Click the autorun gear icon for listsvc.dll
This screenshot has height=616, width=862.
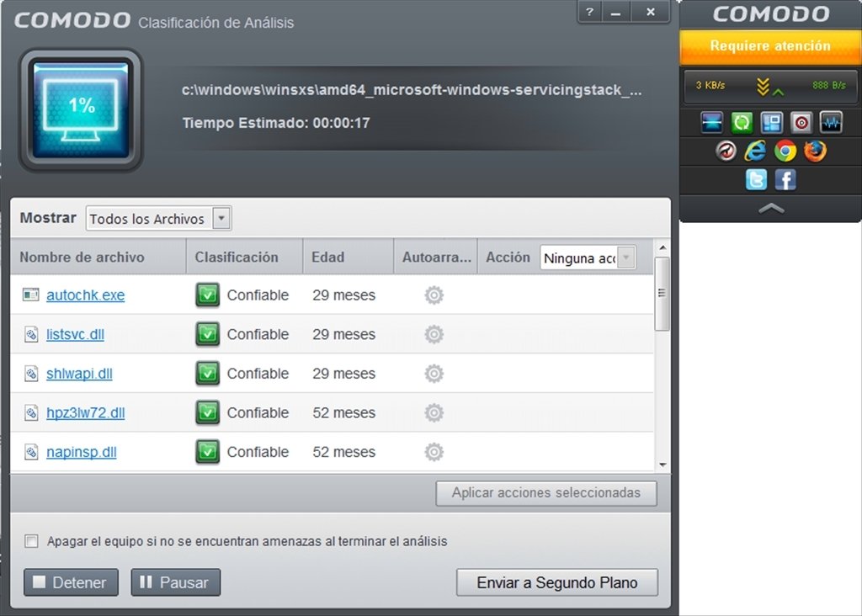(x=434, y=334)
